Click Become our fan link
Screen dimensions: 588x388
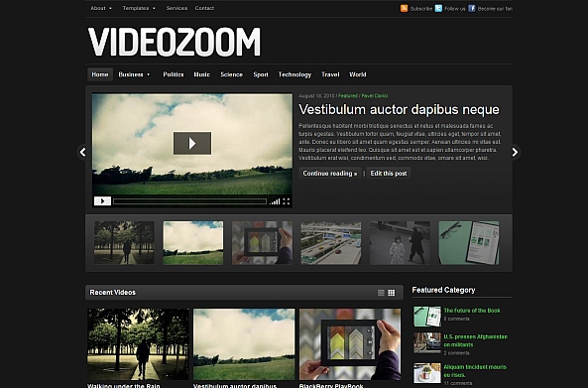coord(495,8)
